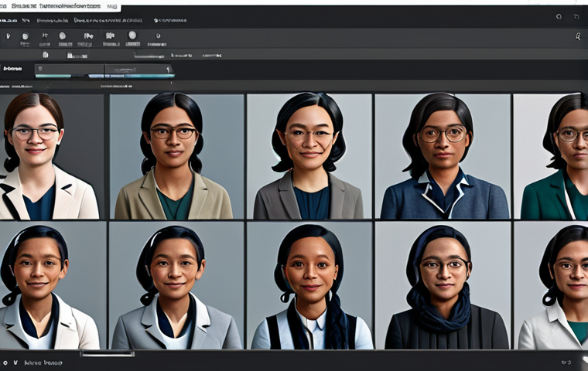Click the last small ring icon in the toolbar
This screenshot has width=588, height=371.
(x=159, y=36)
